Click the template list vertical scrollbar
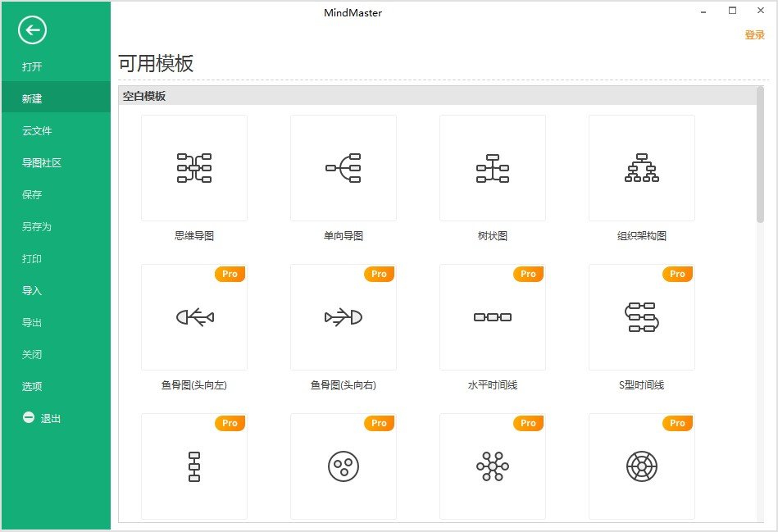Viewport: 778px width, 532px height. (760, 156)
